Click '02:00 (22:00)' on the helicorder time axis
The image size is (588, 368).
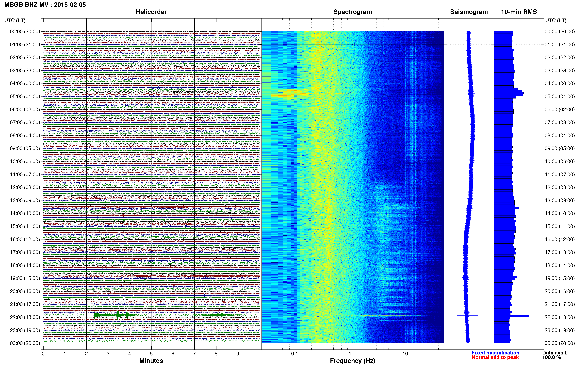(x=25, y=57)
